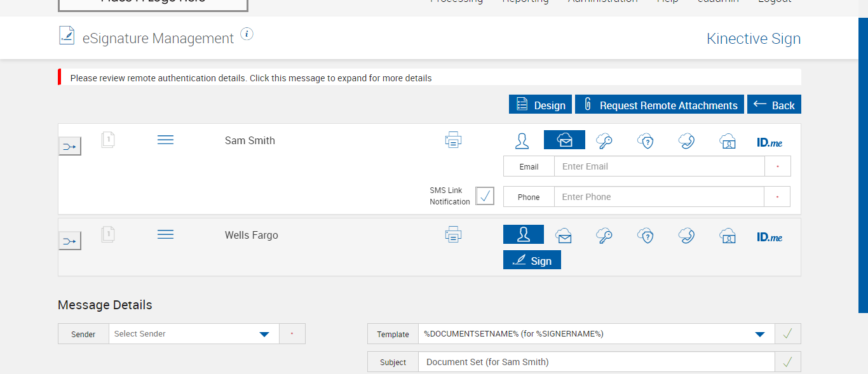
Task: Select phone authentication icon for Sam Smith
Action: [x=686, y=140]
